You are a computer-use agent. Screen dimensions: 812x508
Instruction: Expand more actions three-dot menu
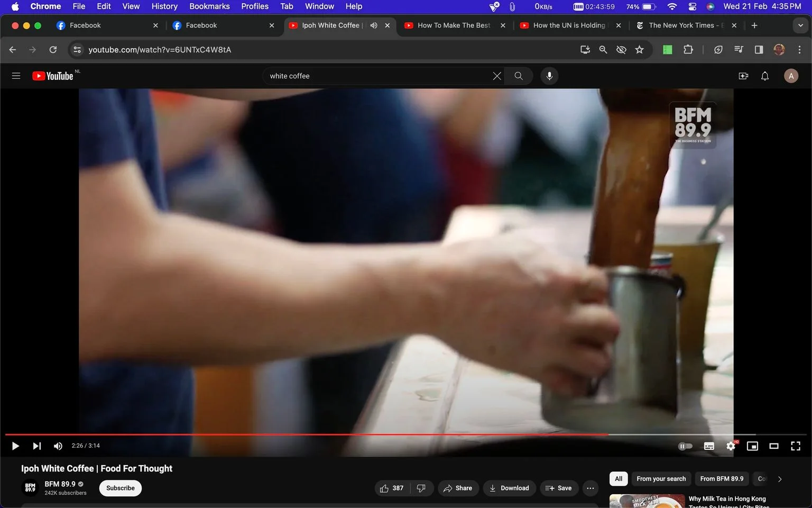click(x=590, y=488)
